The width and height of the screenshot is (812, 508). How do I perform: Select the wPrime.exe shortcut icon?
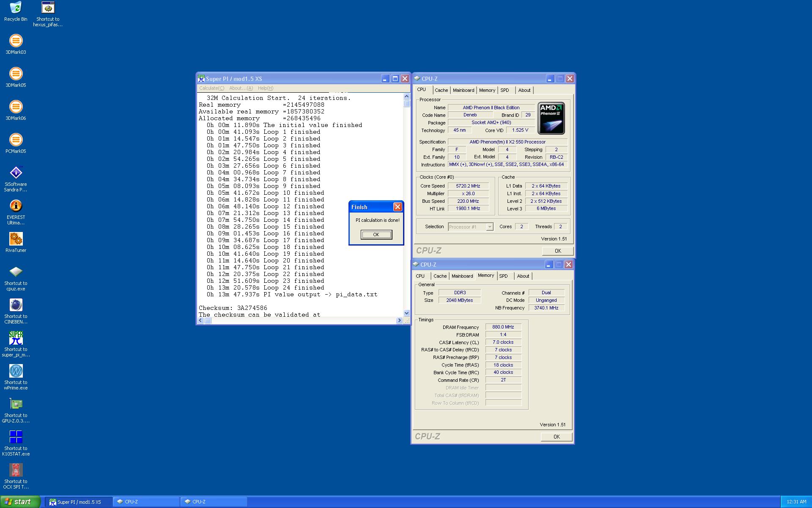pos(16,377)
